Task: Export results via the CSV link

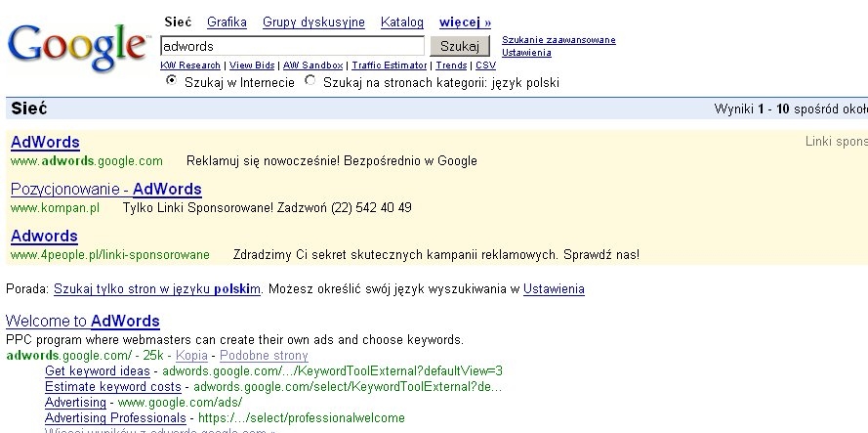Action: (485, 65)
